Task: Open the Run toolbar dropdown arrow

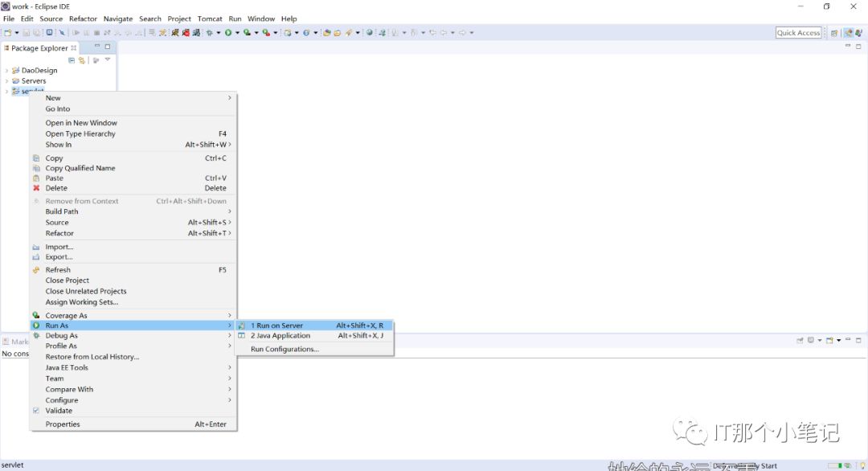Action: coord(237,33)
